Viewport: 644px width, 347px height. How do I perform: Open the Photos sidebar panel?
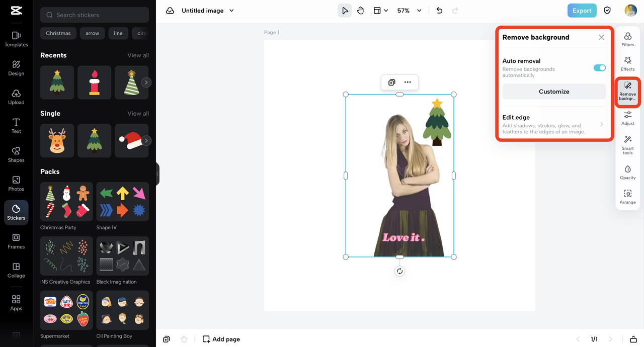point(16,184)
